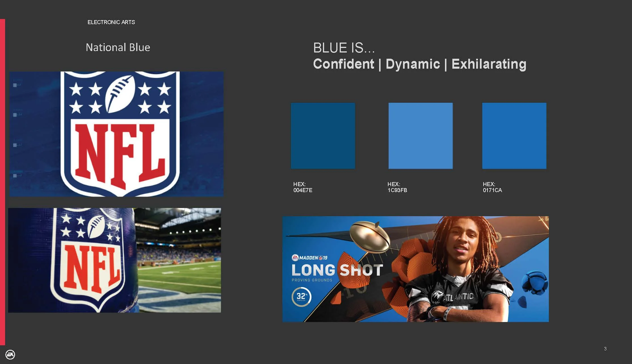
Task: Click the red vertical accent bar
Action: [3, 182]
